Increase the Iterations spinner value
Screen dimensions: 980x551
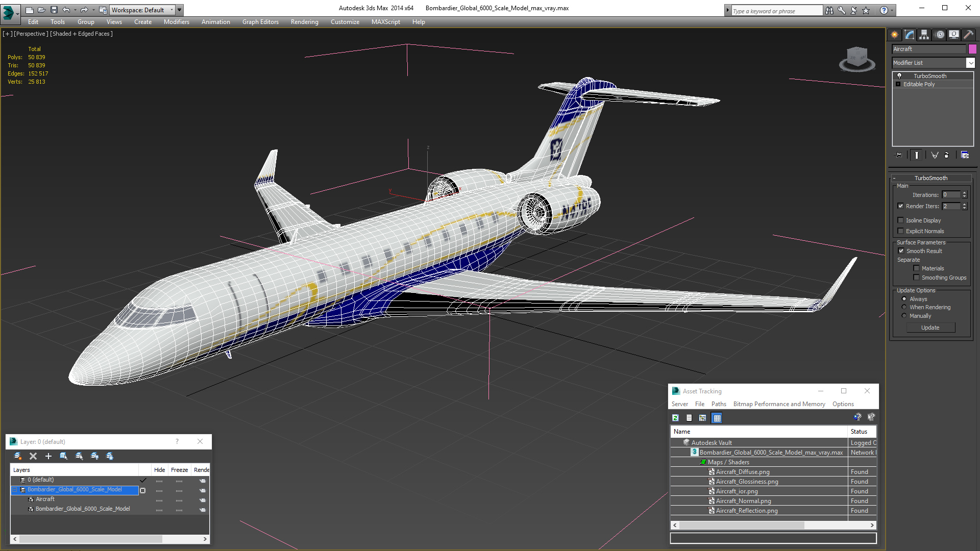964,193
